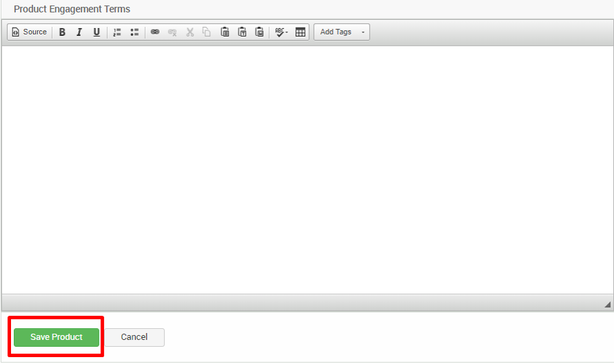Insert a table with Table icon
This screenshot has height=364, width=614.
pos(300,32)
